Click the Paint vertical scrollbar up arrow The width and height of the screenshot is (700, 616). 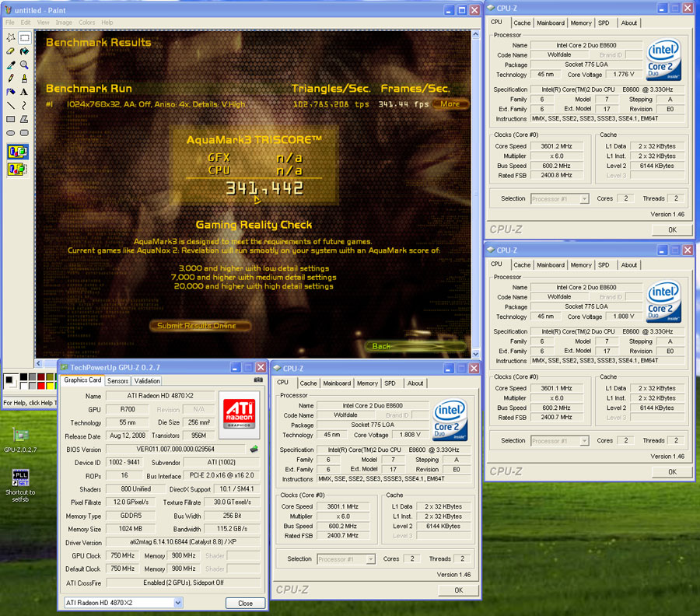475,34
